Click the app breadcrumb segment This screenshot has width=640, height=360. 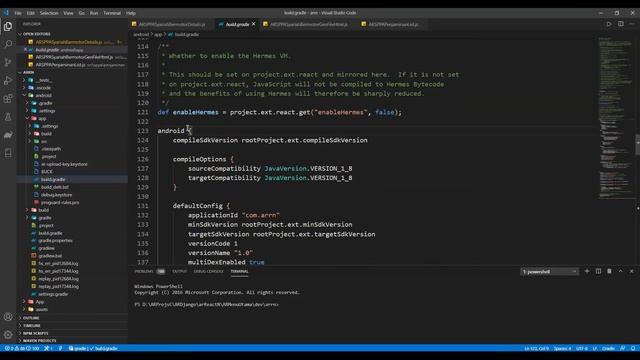point(158,35)
